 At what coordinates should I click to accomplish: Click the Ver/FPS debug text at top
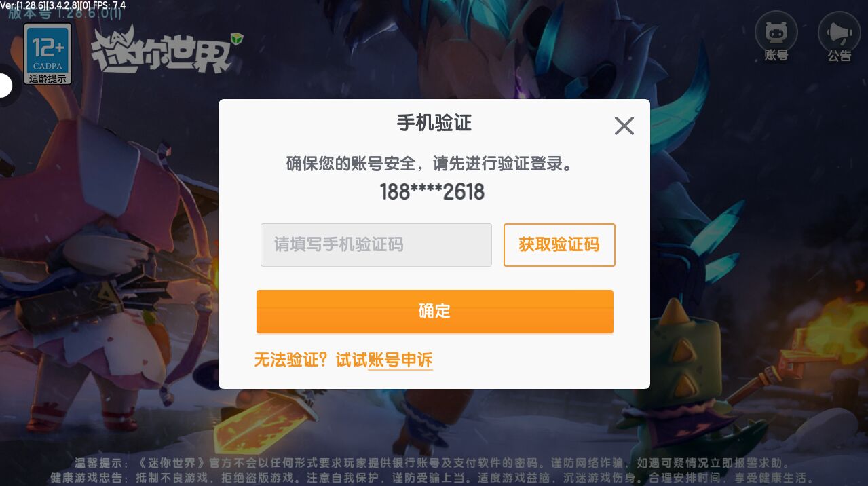click(63, 5)
